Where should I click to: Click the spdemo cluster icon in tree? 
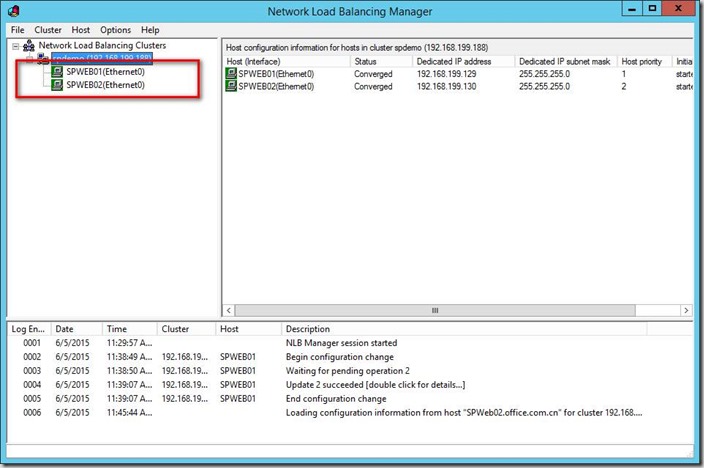coord(42,59)
